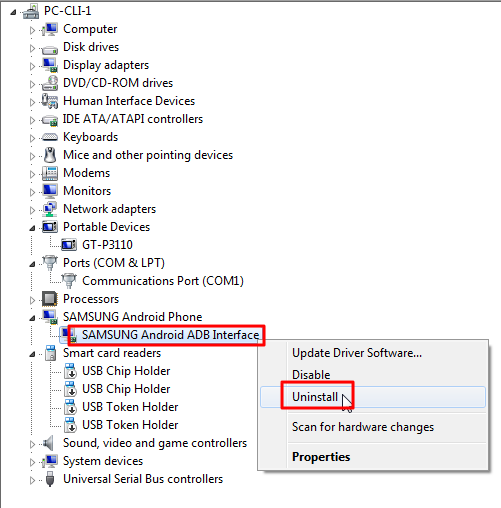
Task: Click the second USB Token Holder icon
Action: click(x=70, y=425)
